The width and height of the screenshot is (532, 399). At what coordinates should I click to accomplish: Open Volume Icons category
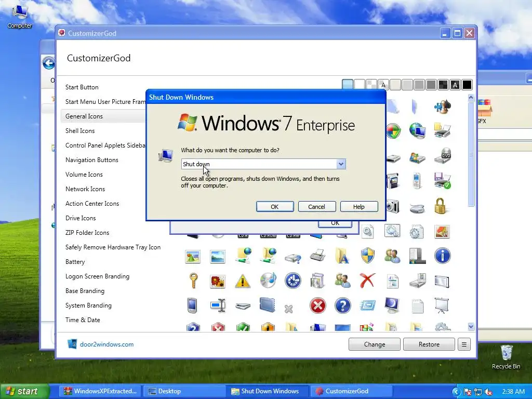point(84,175)
